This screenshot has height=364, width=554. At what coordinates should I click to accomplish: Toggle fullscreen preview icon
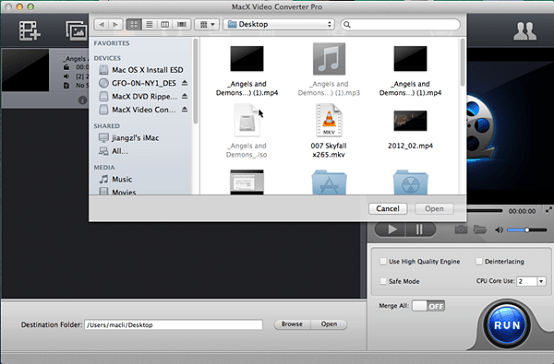point(548,210)
